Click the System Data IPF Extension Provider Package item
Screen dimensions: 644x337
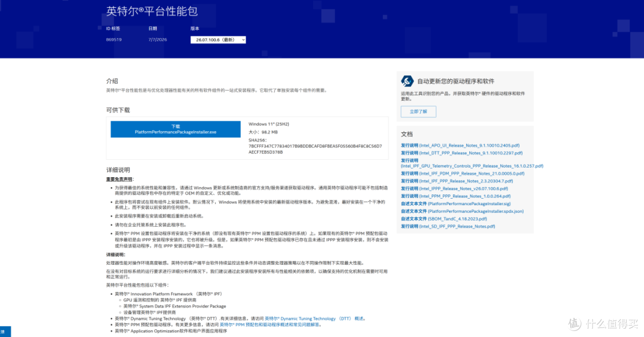coord(175,306)
